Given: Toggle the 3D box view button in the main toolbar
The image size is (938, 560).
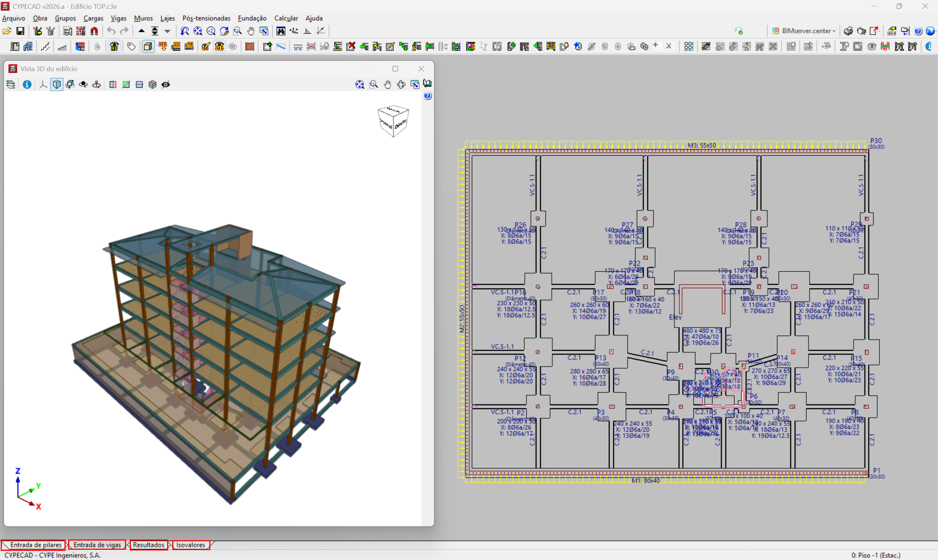Looking at the screenshot, I should point(148,47).
